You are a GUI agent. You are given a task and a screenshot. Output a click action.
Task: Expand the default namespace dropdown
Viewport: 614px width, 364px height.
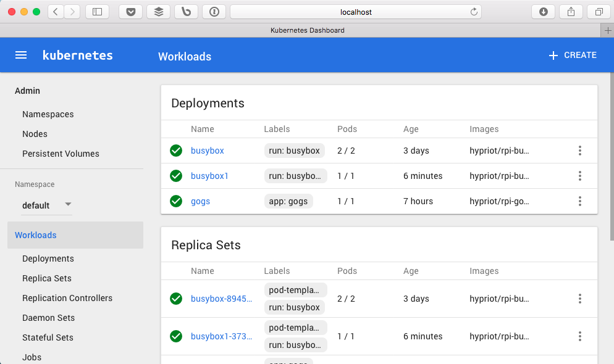point(46,205)
